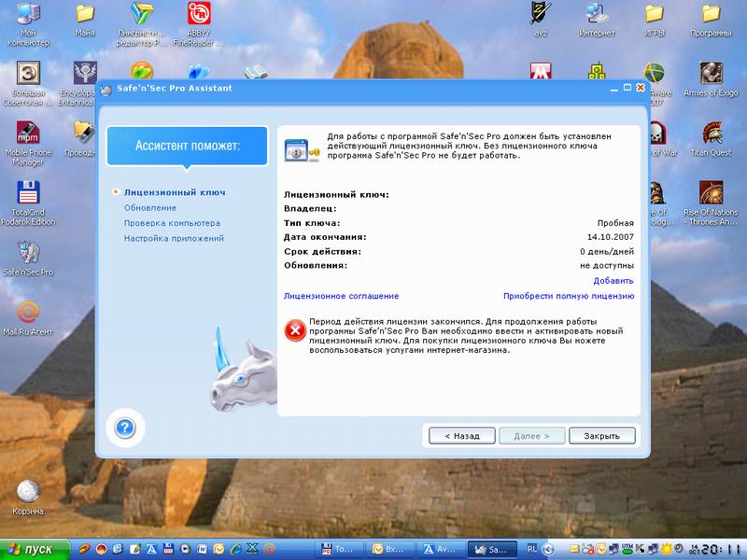Click the rhino icon in the window title bar
This screenshot has width=747, height=560.
[106, 89]
